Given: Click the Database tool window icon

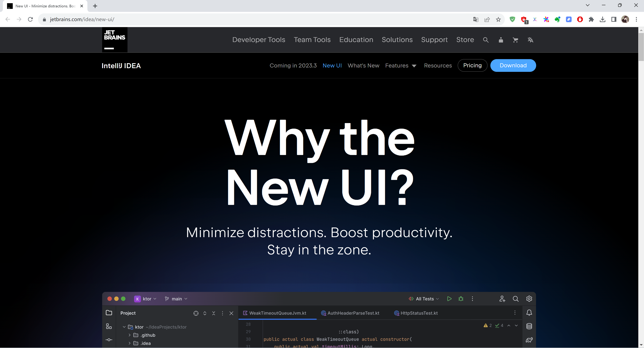Looking at the screenshot, I should tap(529, 326).
